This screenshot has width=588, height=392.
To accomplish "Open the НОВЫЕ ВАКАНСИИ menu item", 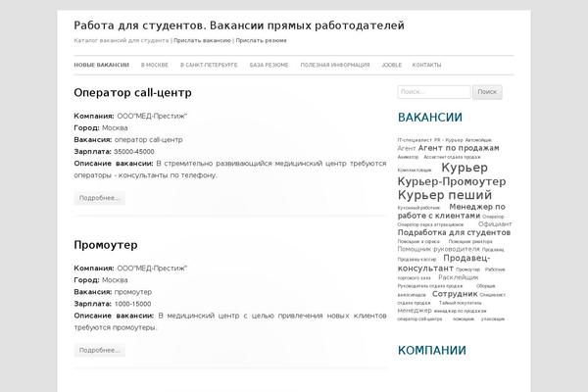I will [x=101, y=65].
